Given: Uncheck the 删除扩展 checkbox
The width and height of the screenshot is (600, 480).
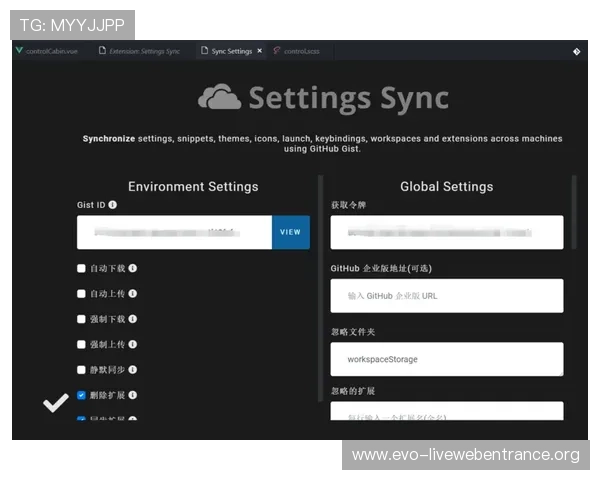Looking at the screenshot, I should point(82,395).
